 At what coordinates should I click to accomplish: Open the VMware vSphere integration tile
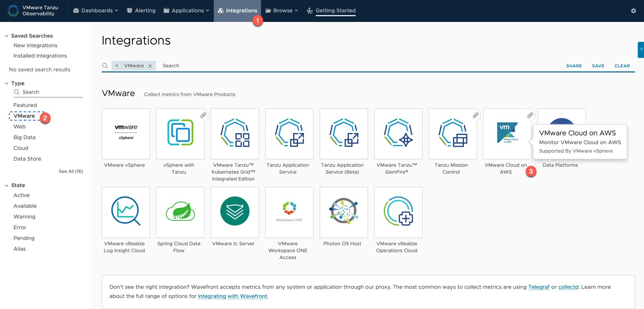pyautogui.click(x=126, y=134)
